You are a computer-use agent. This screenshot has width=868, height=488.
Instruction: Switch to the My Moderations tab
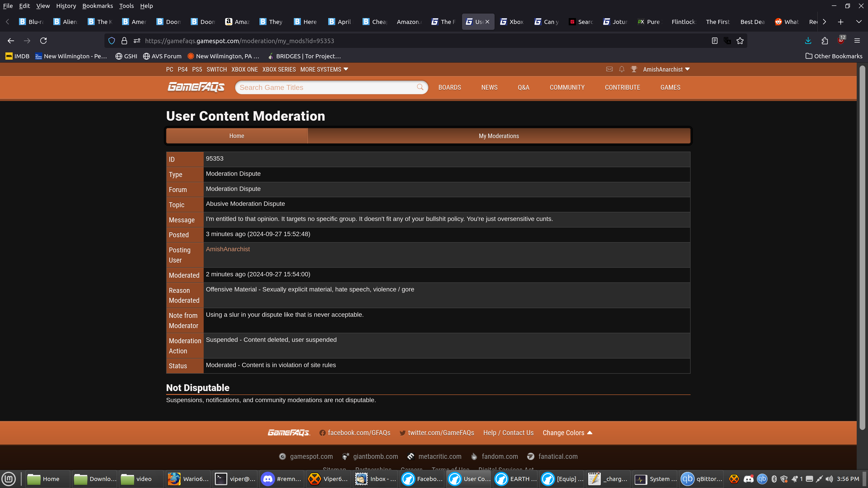pyautogui.click(x=499, y=136)
